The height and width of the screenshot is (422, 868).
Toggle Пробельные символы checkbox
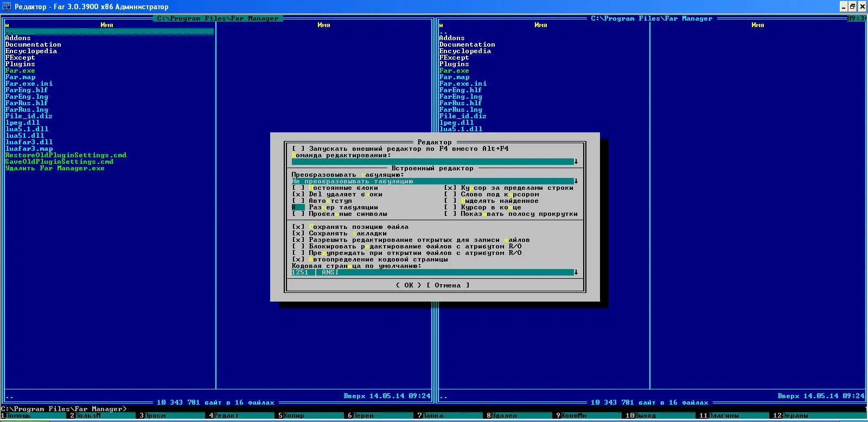pyautogui.click(x=298, y=214)
